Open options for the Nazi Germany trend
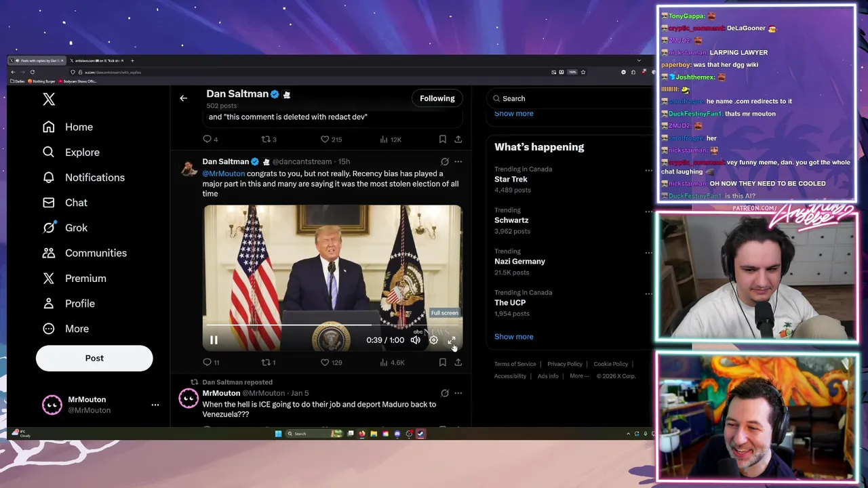This screenshot has height=488, width=868. (648, 253)
